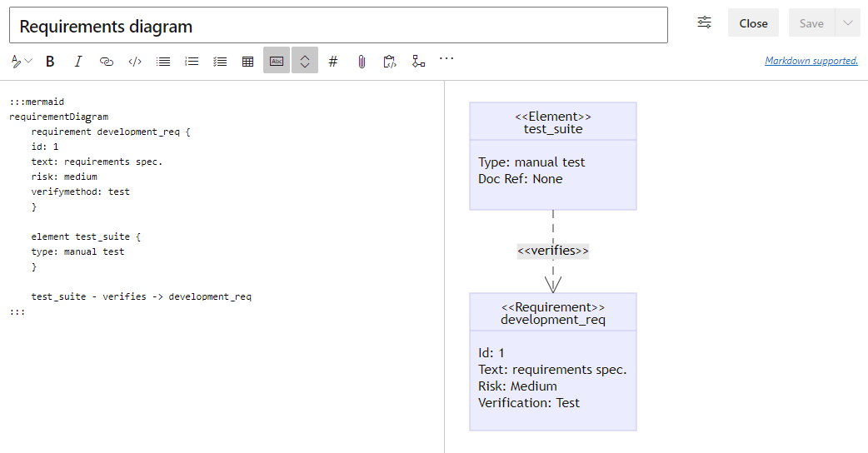Click the Close button
Screen dimensions: 868x453
(x=753, y=23)
